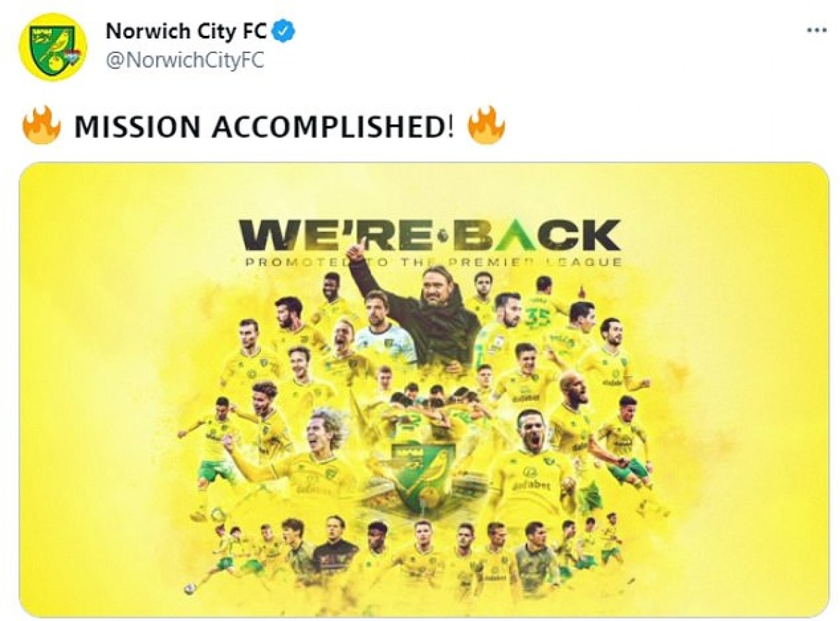Open the Norwich City FC profile avatar

pos(53,48)
